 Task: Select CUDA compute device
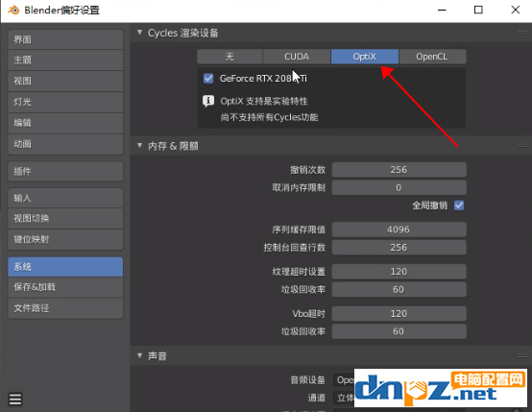[x=297, y=57]
